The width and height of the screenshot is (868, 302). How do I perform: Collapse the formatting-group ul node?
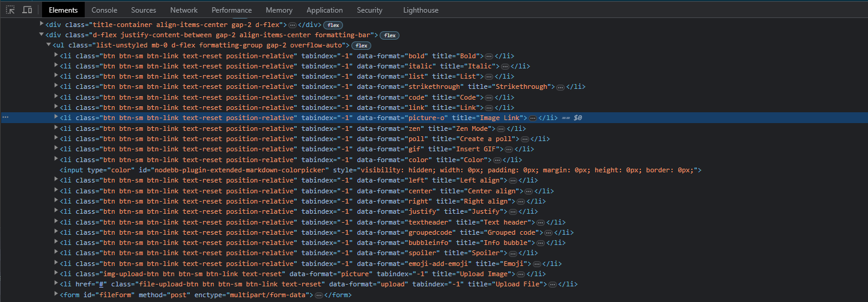click(x=49, y=46)
